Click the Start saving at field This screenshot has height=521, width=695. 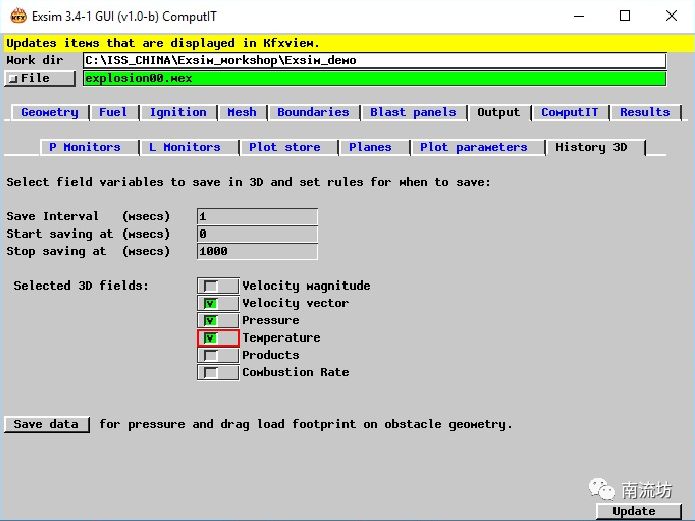point(257,234)
